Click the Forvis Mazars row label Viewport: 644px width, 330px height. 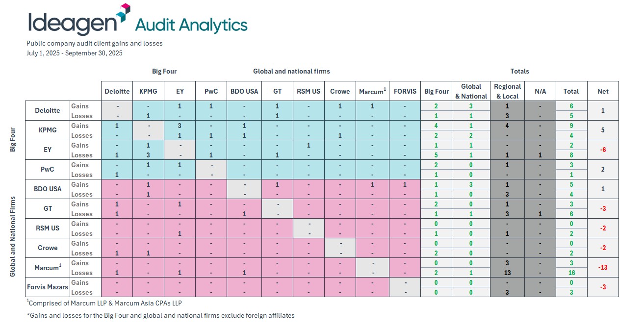pyautogui.click(x=48, y=287)
